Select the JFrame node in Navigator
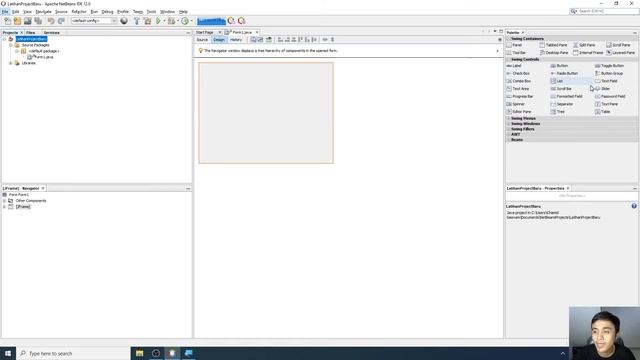Screen dimensions: 640x360 pos(23,207)
